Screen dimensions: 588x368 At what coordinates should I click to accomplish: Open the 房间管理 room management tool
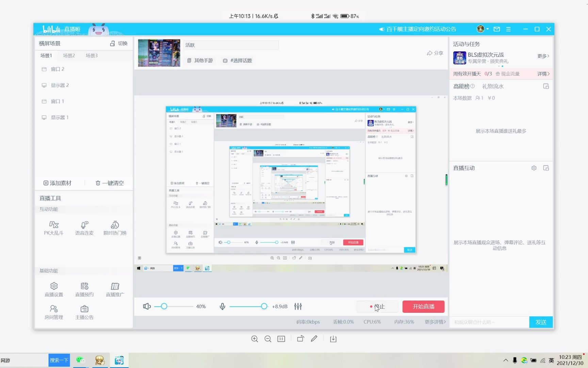(x=53, y=312)
